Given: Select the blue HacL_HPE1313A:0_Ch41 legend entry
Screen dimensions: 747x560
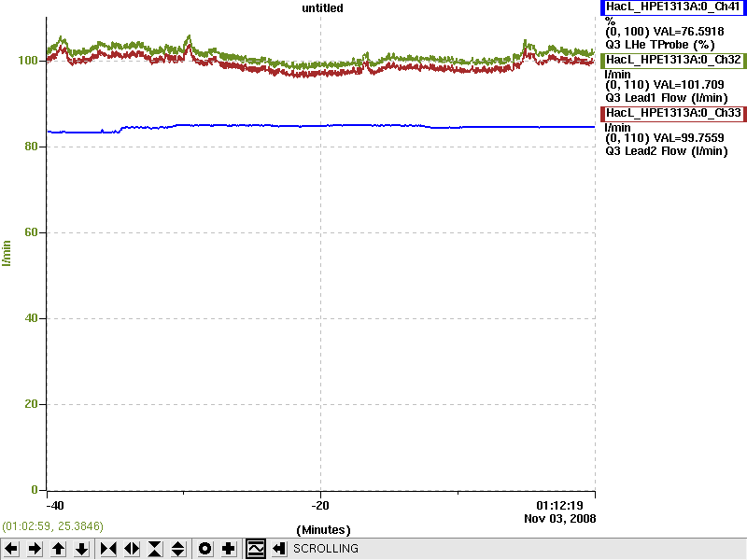Looking at the screenshot, I should (673, 7).
